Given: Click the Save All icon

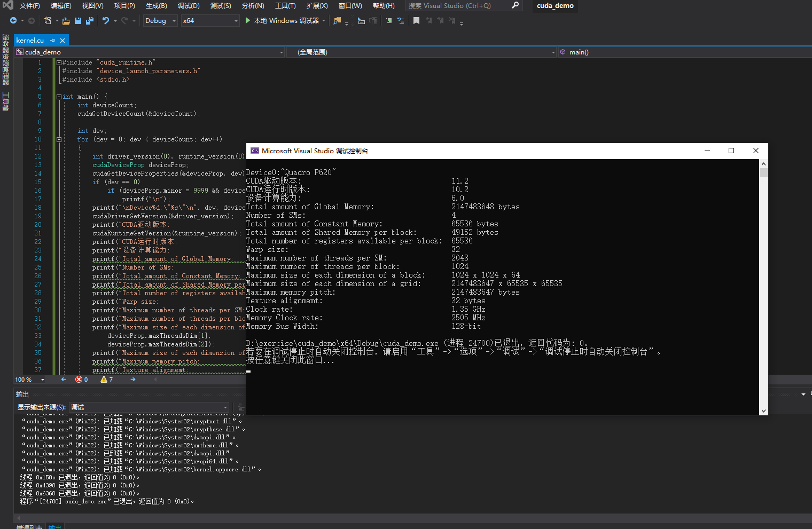Looking at the screenshot, I should click(90, 21).
